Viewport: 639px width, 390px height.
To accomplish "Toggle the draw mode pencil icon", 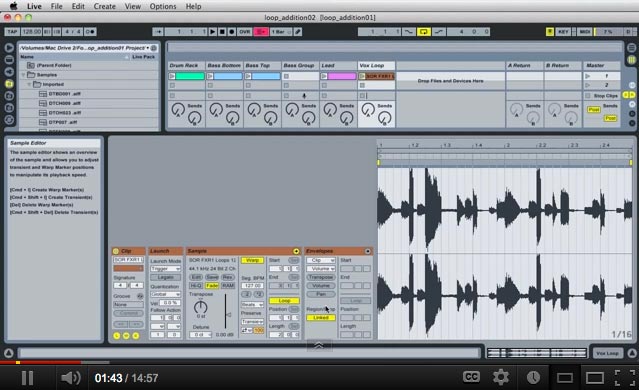I will point(298,31).
